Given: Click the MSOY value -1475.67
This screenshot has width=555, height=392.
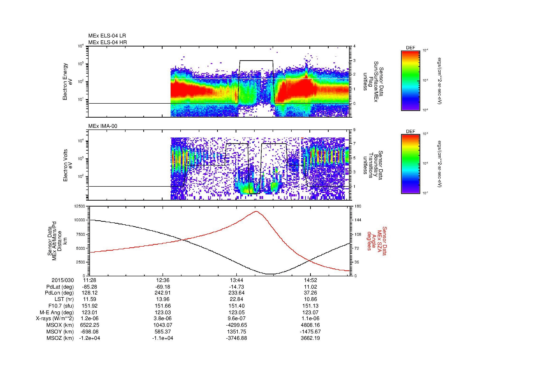Looking at the screenshot, I should tap(310, 332).
